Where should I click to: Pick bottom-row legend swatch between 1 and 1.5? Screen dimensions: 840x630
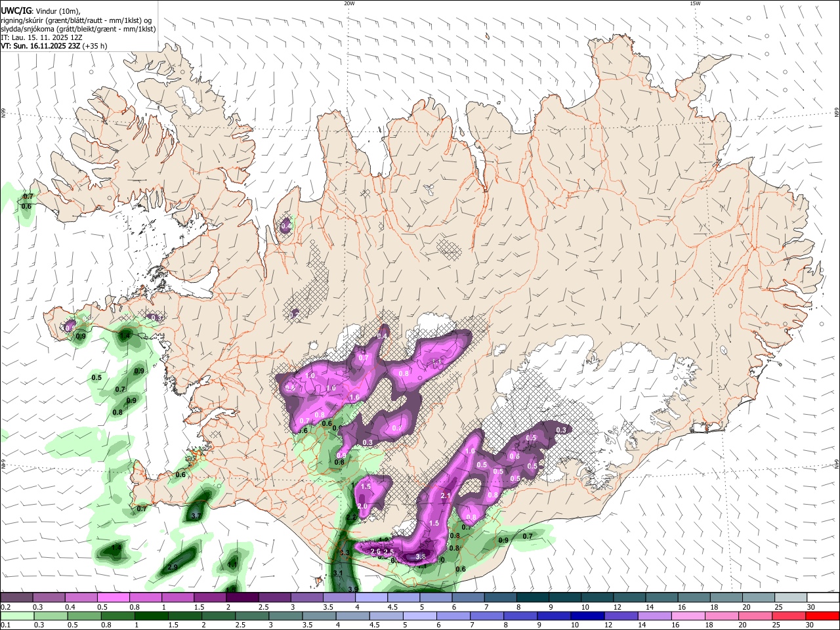coord(151,616)
